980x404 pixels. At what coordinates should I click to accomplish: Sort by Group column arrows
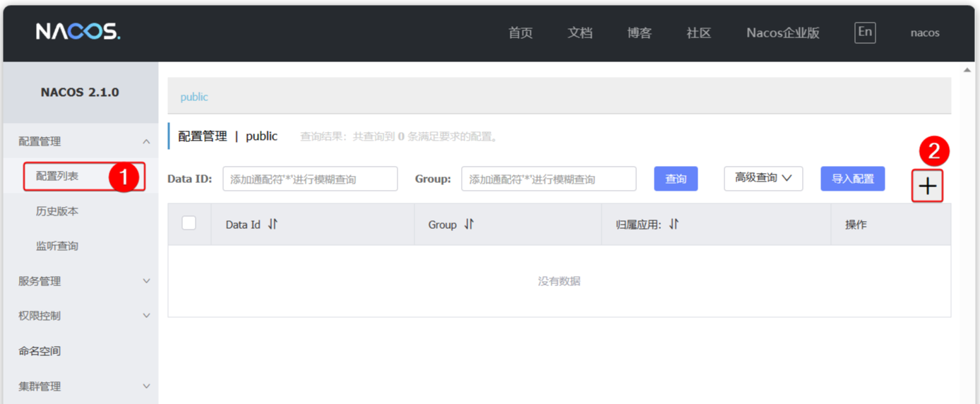(469, 224)
